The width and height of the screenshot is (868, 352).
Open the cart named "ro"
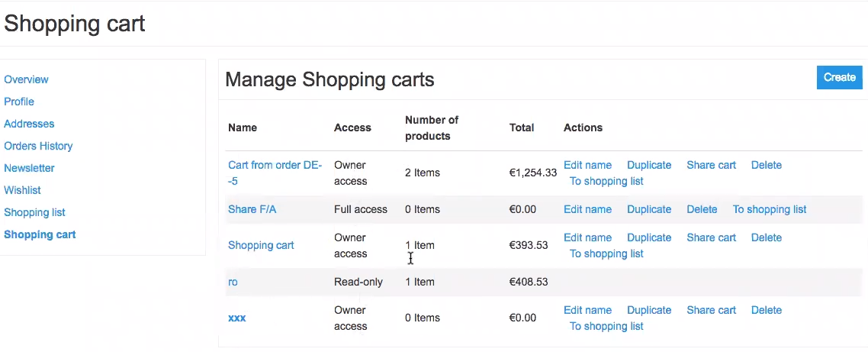(233, 282)
